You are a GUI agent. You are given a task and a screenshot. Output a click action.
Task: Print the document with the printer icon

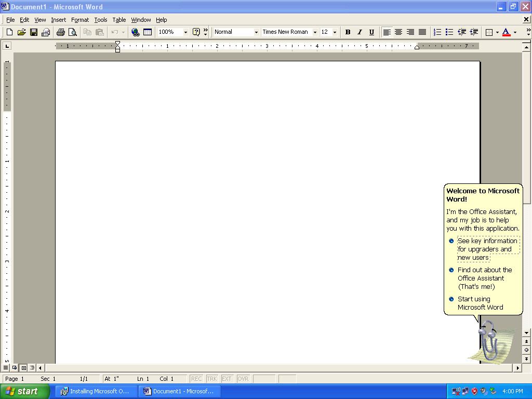[61, 32]
